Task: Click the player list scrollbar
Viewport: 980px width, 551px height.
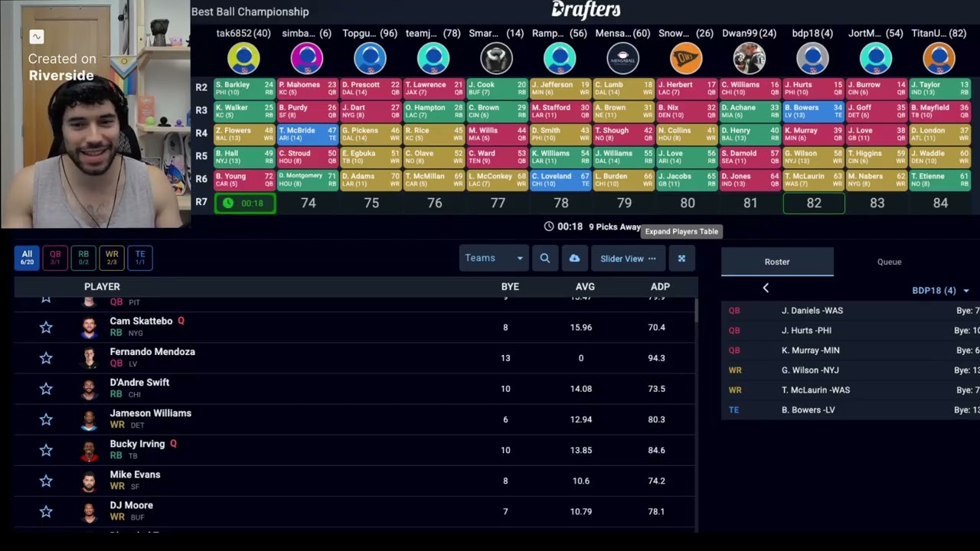Action: coord(696,311)
